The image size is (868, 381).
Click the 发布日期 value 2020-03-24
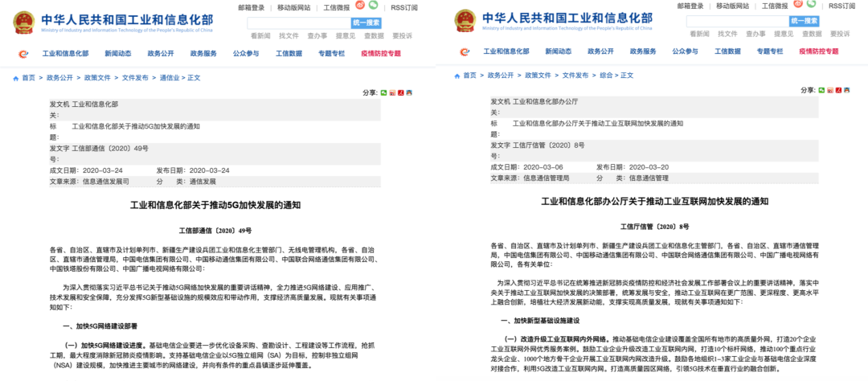209,170
